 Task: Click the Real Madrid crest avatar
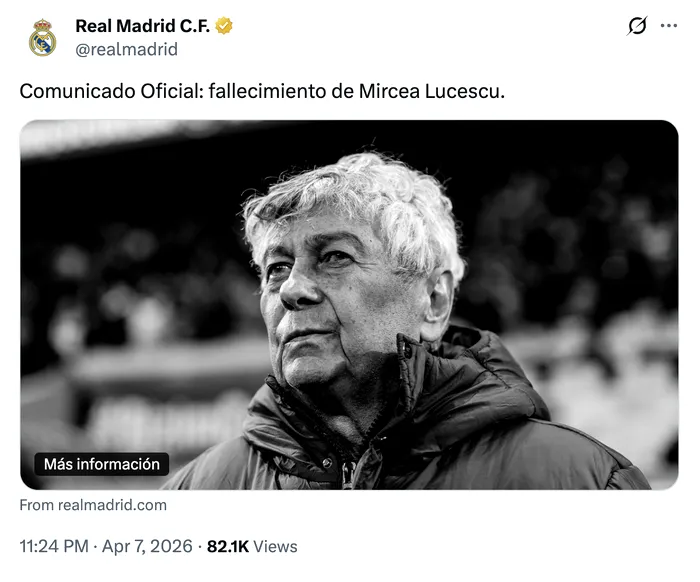point(42,37)
